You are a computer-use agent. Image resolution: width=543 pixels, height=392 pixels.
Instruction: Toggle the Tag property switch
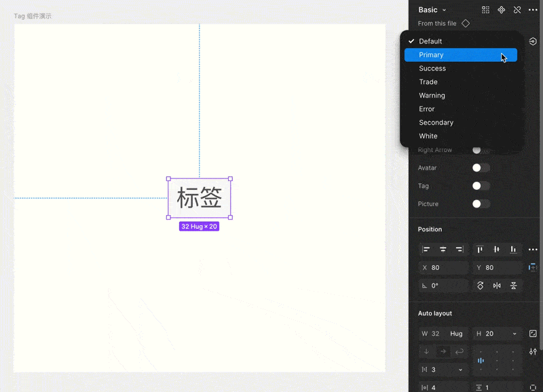481,186
